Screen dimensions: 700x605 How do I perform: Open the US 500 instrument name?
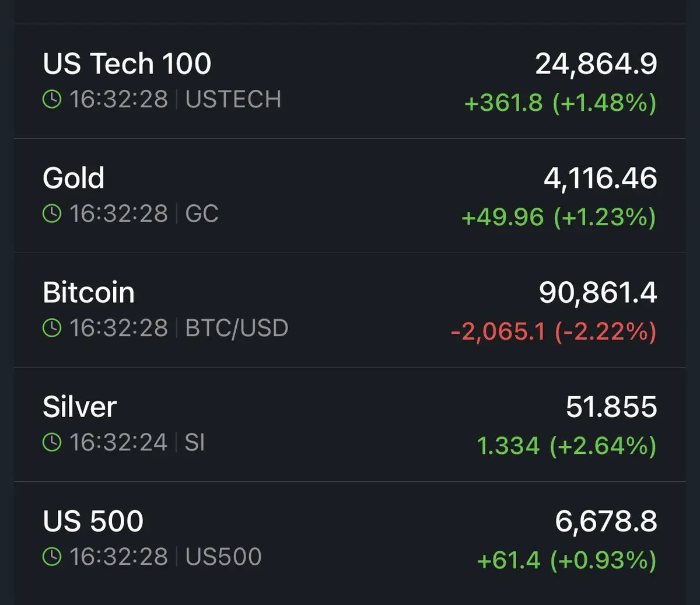tap(93, 521)
